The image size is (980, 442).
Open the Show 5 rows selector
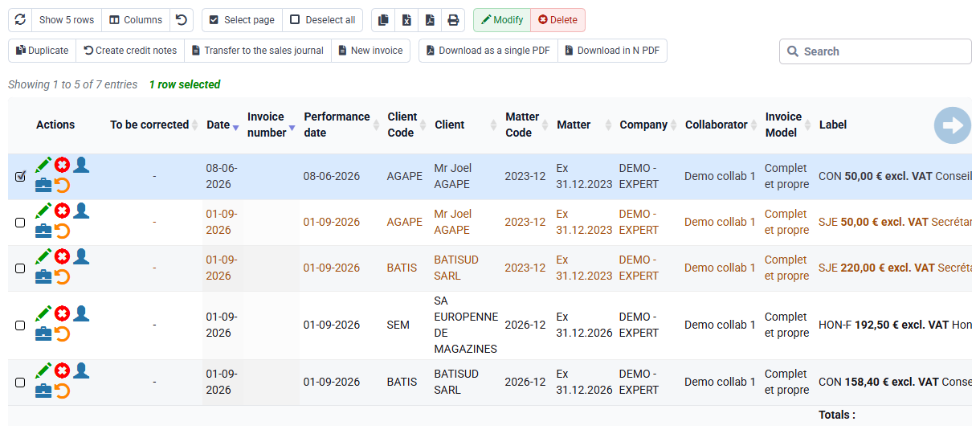click(67, 20)
